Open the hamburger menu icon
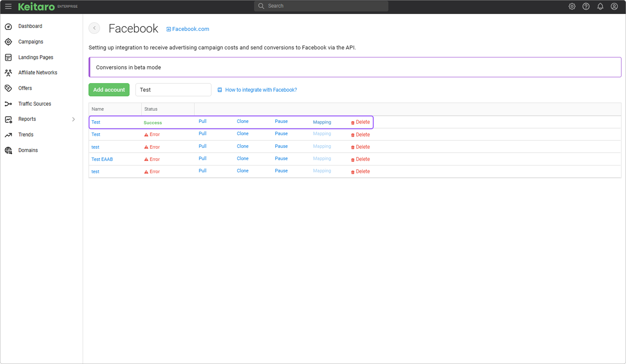The height and width of the screenshot is (364, 626). (x=8, y=6)
